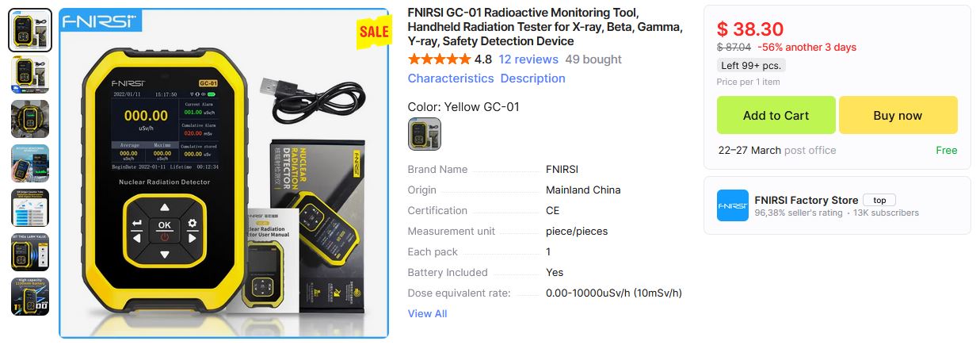Click the main product image
The width and height of the screenshot is (980, 345).
224,173
